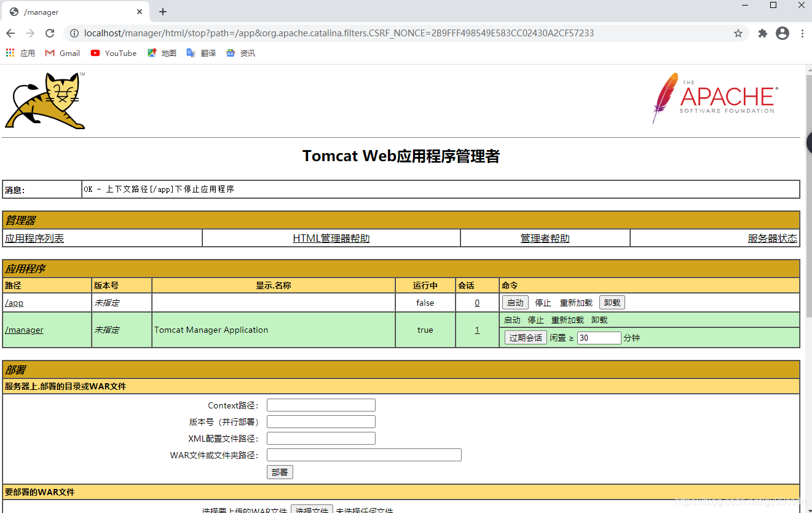Click the browser back arrow

pyautogui.click(x=10, y=33)
